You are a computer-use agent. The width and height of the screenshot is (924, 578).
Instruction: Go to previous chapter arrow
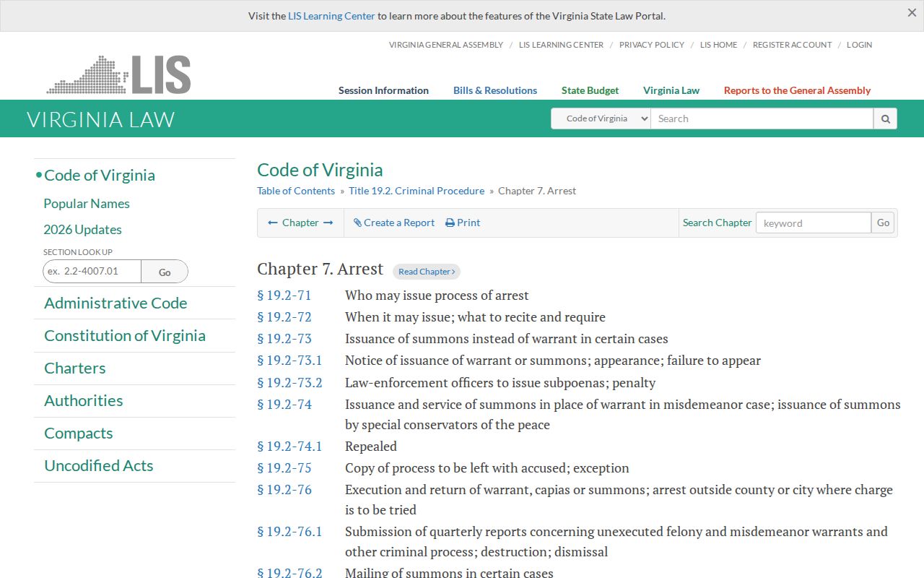click(x=273, y=223)
